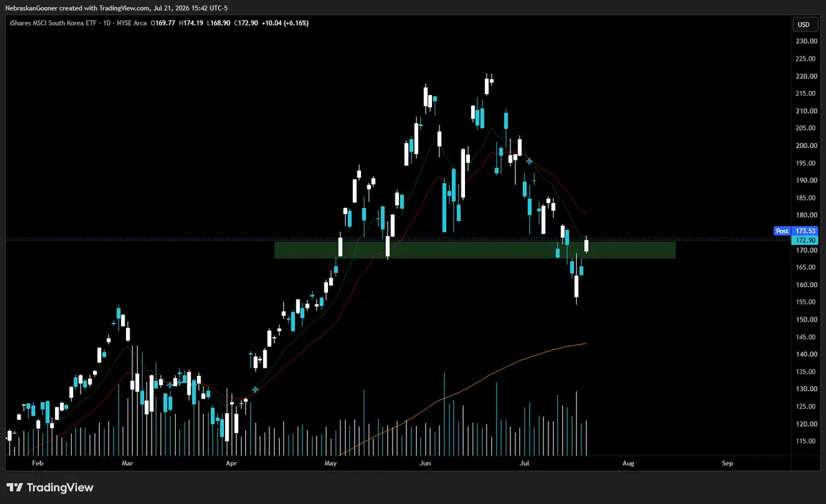The height and width of the screenshot is (504, 826).
Task: Click the Feb label on time axis
Action: coord(37,463)
